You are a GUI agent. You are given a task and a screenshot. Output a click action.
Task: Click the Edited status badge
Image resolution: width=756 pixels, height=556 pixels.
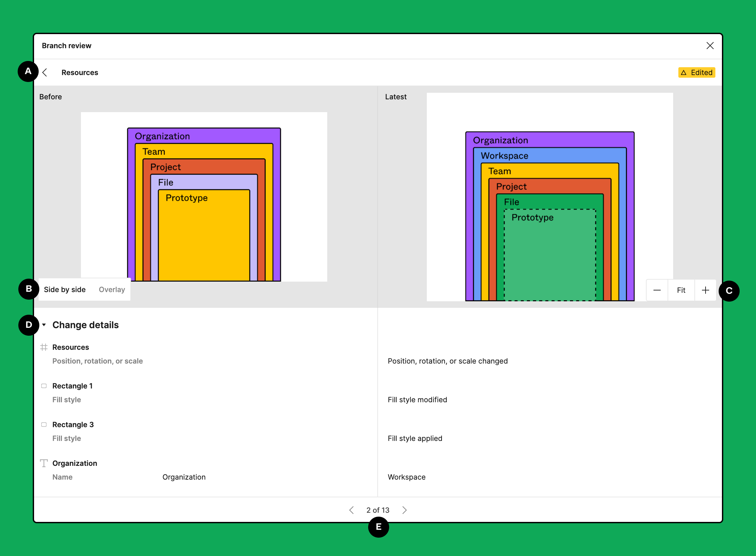[696, 72]
